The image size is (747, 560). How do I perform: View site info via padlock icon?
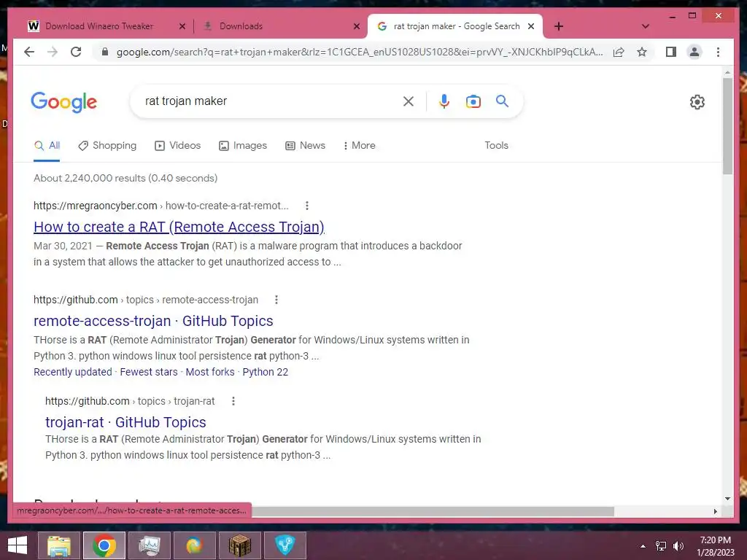tap(105, 52)
